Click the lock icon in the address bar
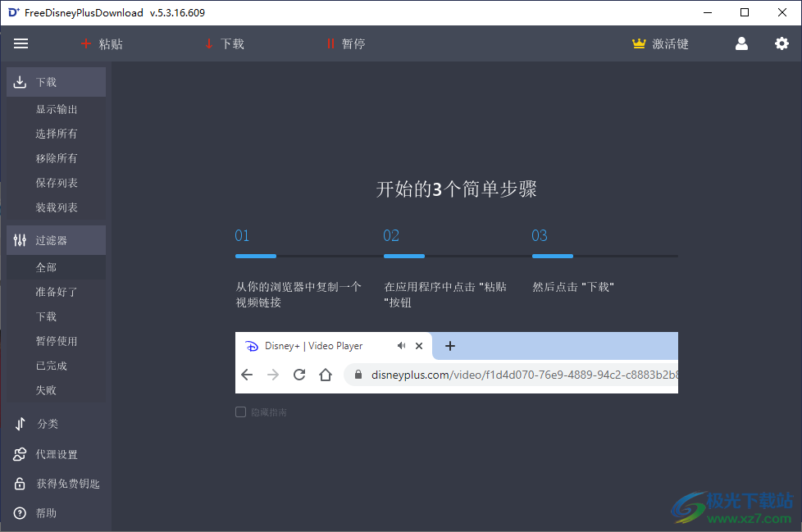 click(358, 375)
